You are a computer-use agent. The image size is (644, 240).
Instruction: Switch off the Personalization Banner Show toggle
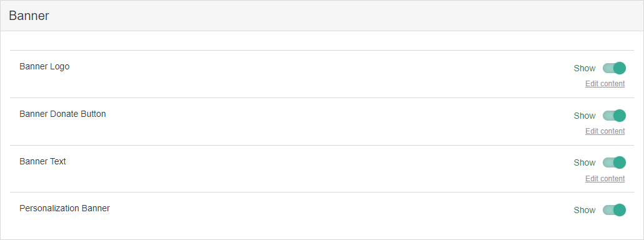(x=614, y=210)
